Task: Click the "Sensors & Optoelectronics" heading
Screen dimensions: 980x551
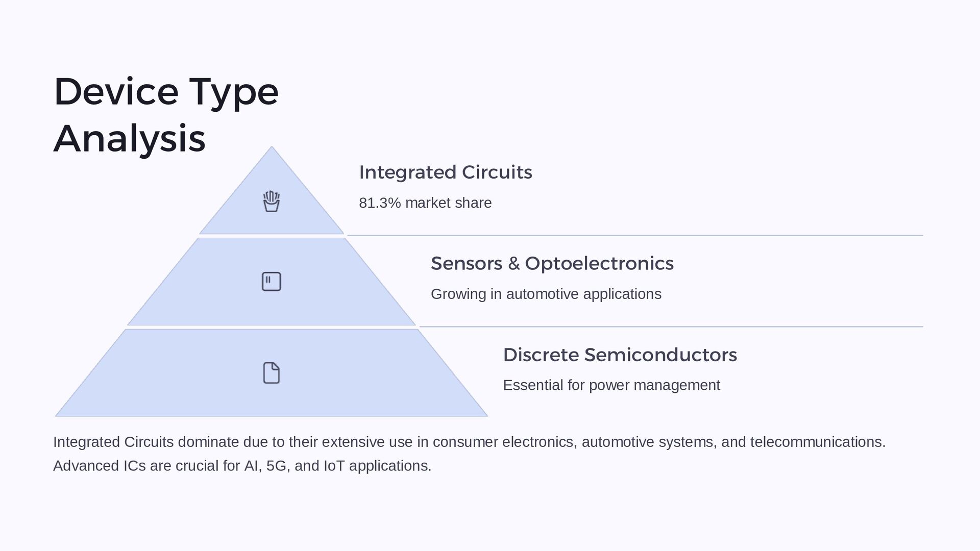Action: coord(552,264)
